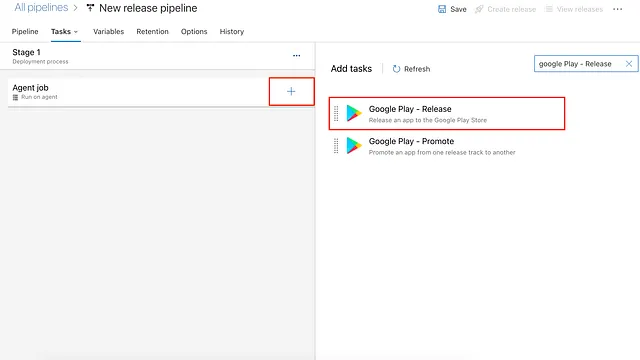Click the Google Play - Promote logo
This screenshot has height=360, width=640.
click(354, 146)
